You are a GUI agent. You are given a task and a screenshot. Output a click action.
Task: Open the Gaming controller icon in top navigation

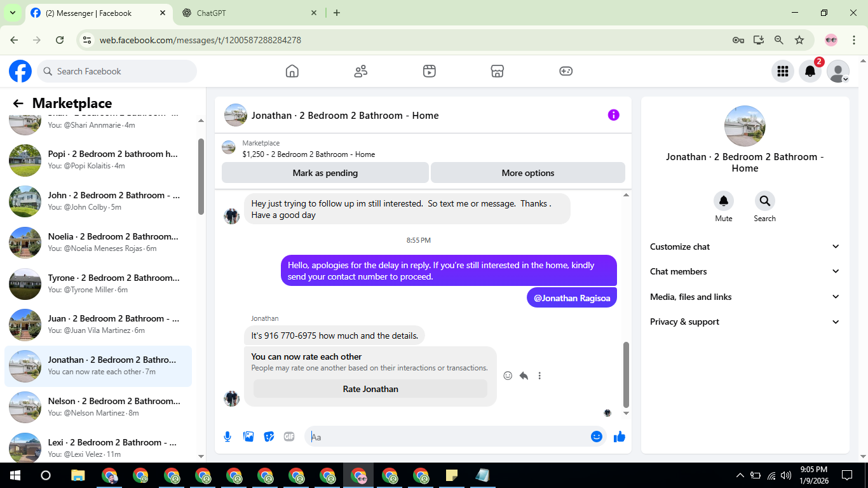(x=566, y=71)
